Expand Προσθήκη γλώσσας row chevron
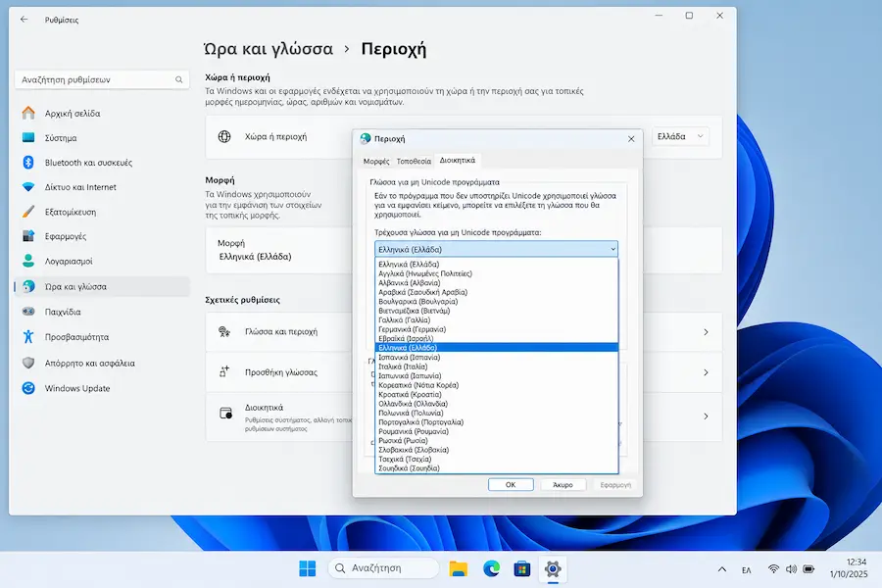This screenshot has height=588, width=882. 706,372
